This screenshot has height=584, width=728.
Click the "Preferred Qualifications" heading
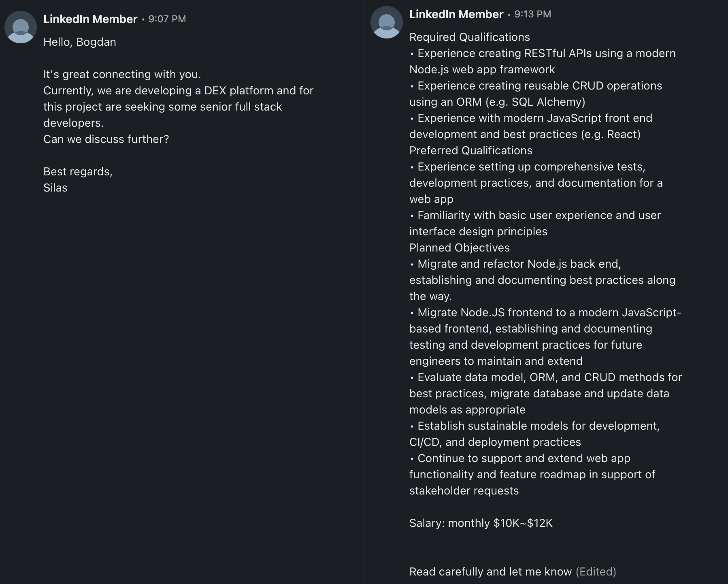click(470, 151)
